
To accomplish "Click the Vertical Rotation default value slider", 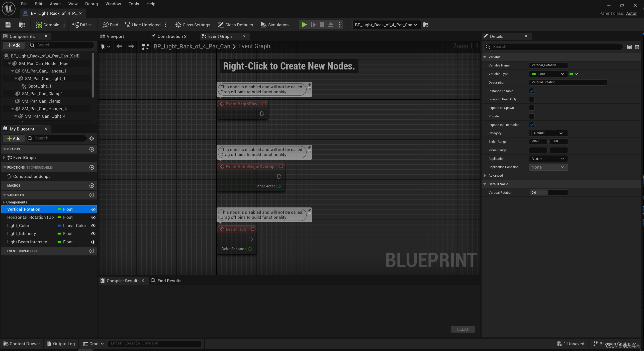I will click(x=548, y=193).
